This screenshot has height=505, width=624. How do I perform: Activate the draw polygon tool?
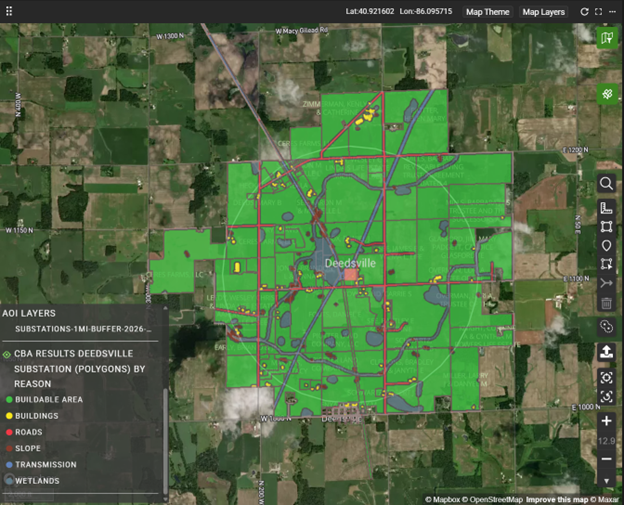click(x=606, y=227)
